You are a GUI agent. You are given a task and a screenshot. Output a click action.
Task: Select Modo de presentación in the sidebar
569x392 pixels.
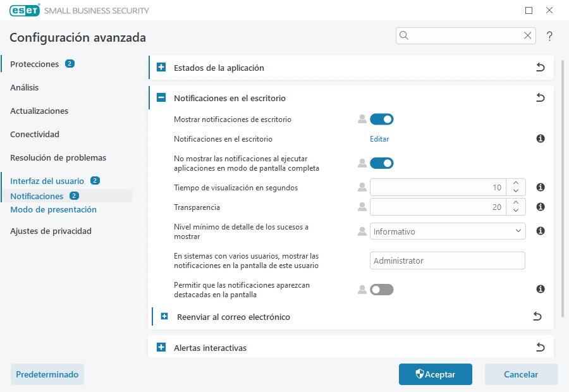click(x=52, y=208)
